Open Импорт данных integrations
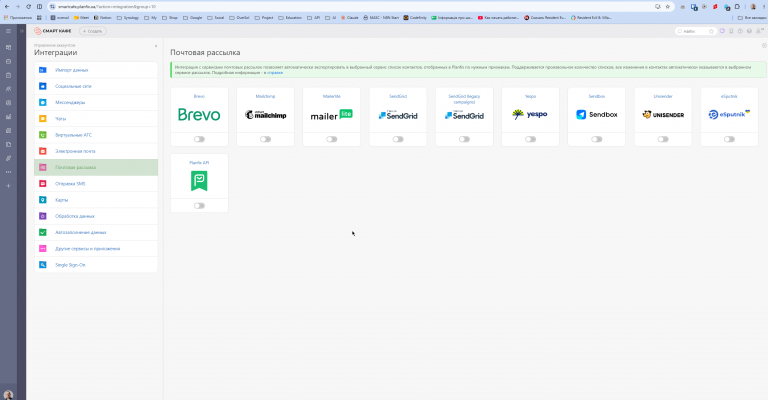 coord(96,70)
